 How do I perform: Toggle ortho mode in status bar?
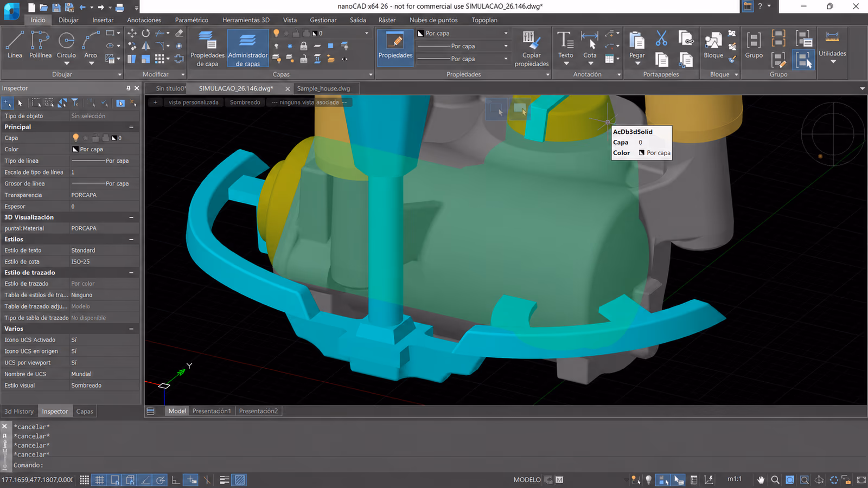176,480
